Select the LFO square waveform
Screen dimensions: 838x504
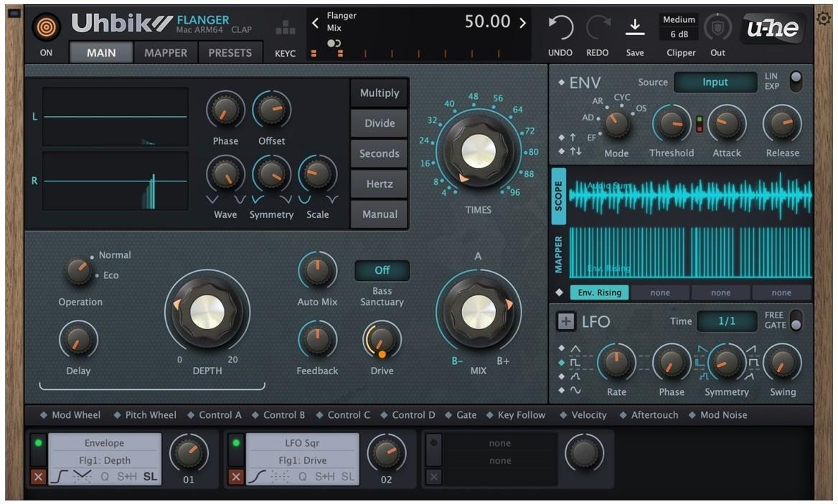pyautogui.click(x=575, y=363)
